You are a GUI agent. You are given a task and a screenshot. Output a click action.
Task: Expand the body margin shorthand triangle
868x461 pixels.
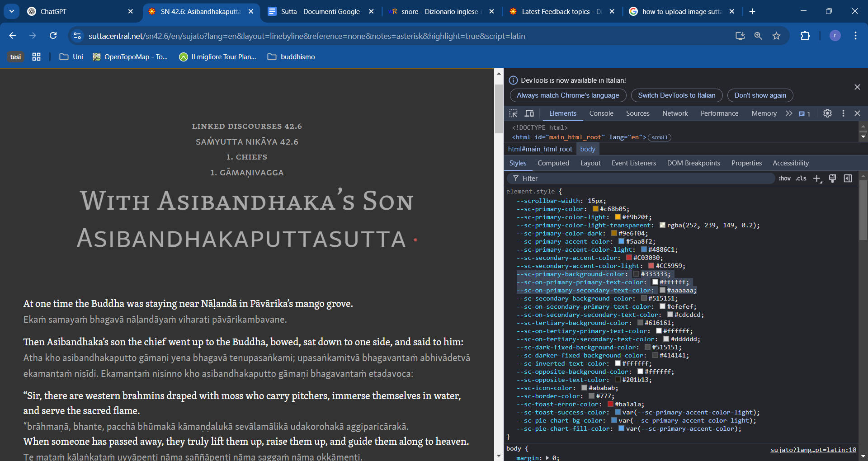pos(547,457)
